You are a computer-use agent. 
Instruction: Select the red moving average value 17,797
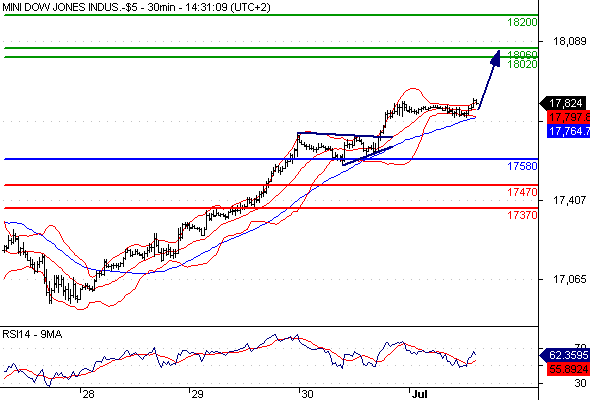[x=569, y=117]
